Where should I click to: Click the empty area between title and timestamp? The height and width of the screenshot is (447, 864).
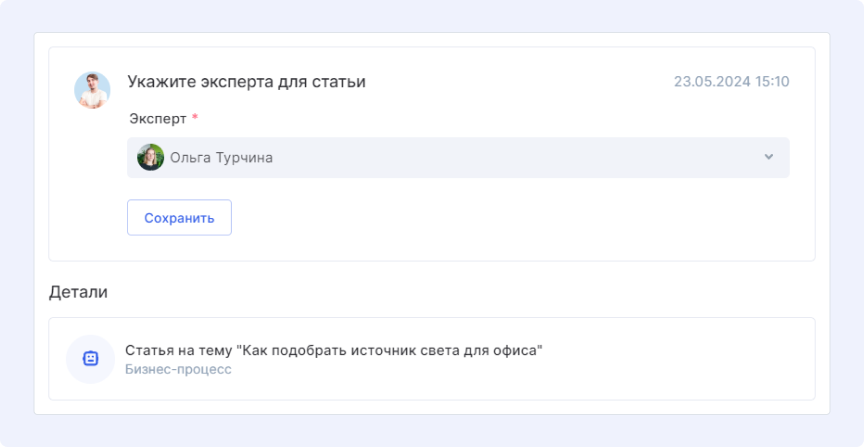[x=520, y=82]
